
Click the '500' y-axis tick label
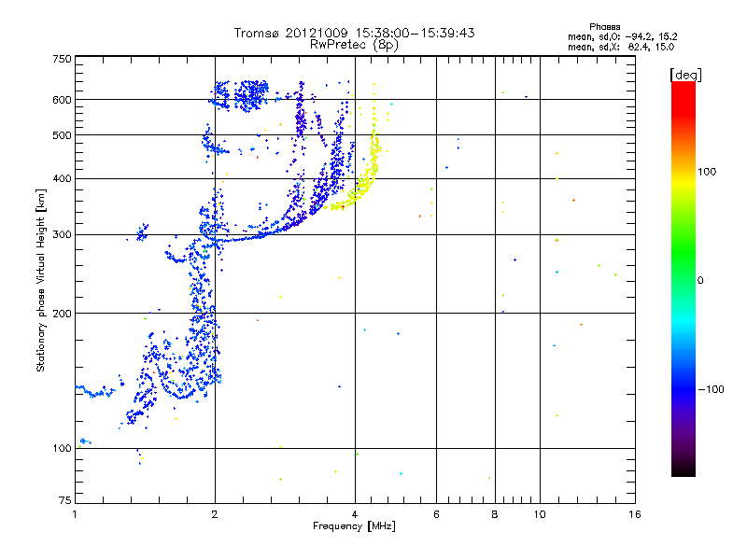62,135
